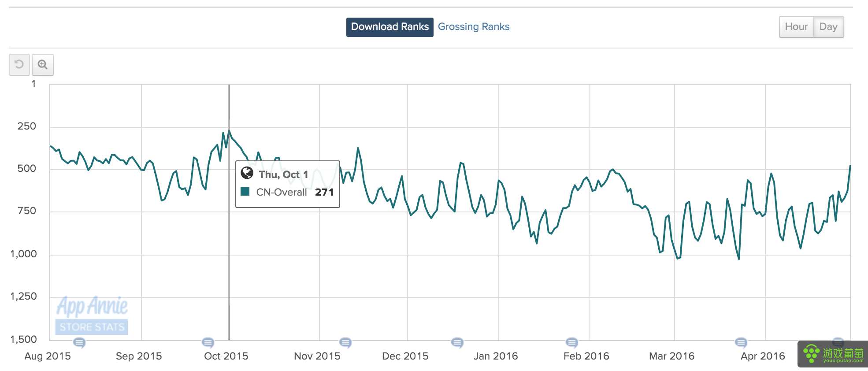Click the Dec 2015 axis label
The image size is (868, 371).
tap(405, 356)
